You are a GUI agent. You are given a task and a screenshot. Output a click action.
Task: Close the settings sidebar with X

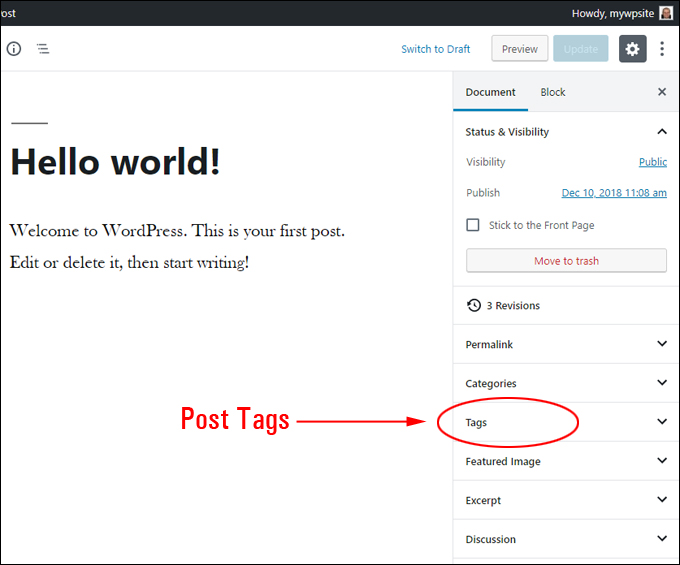662,91
